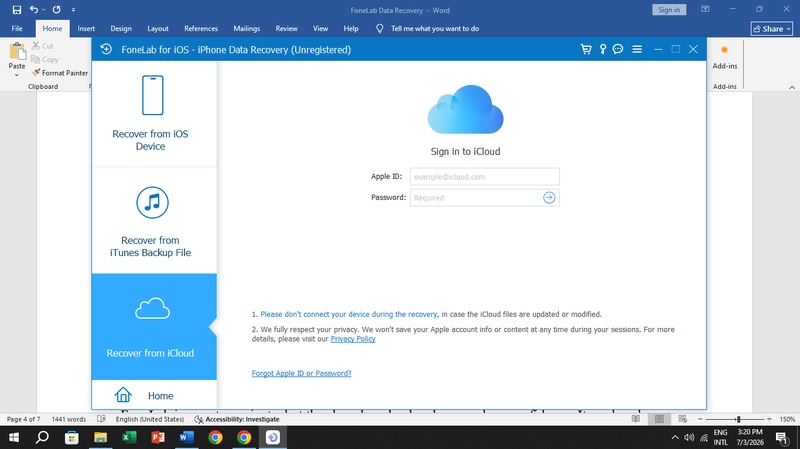The height and width of the screenshot is (449, 800).
Task: Switch to the Design ribbon tab
Action: coord(121,29)
